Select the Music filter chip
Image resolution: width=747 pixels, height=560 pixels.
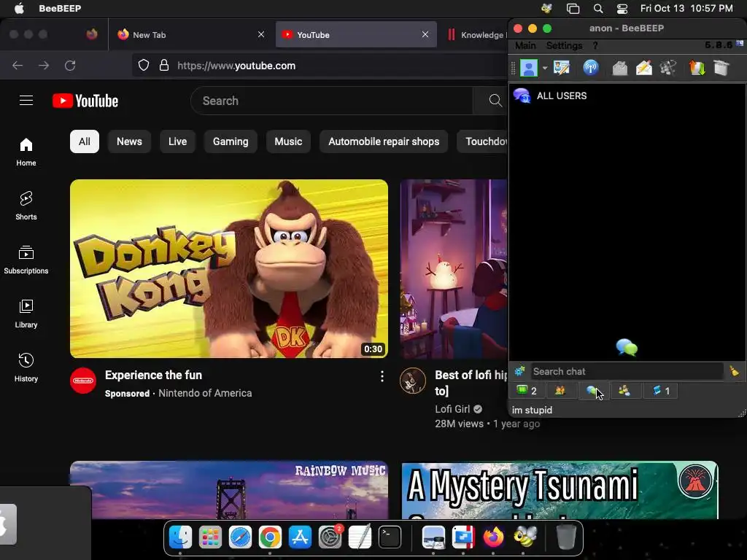(x=288, y=141)
